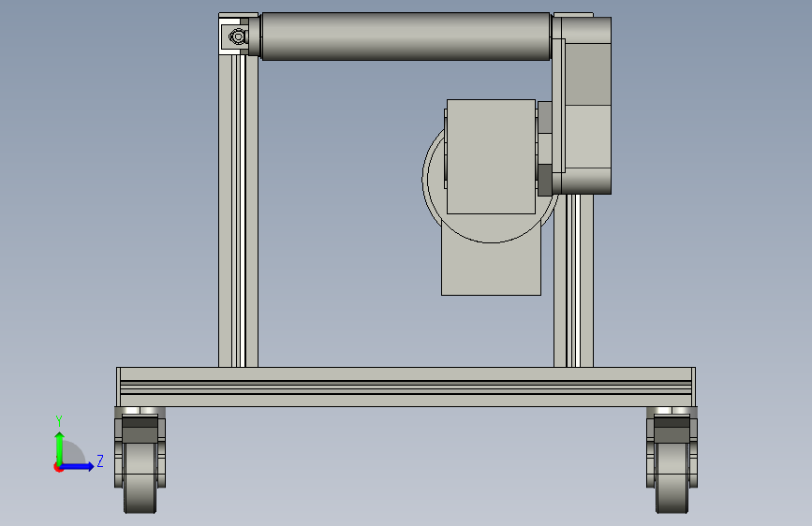
Task: Click the red origin dot of the triad
Action: [x=58, y=467]
